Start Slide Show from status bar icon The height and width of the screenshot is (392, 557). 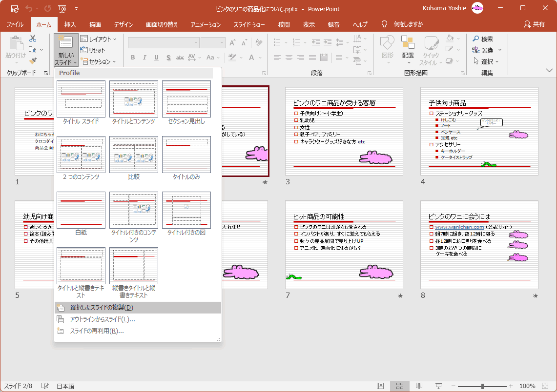point(439,386)
